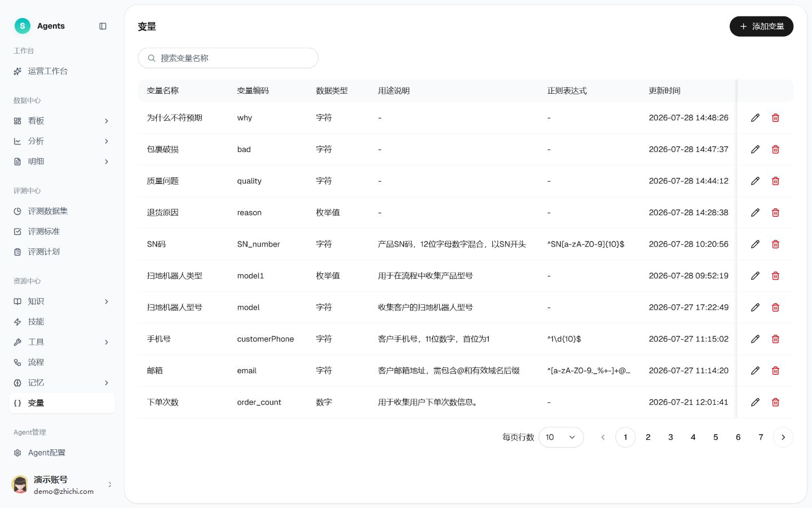
Task: Go to page 4
Action: tap(693, 437)
